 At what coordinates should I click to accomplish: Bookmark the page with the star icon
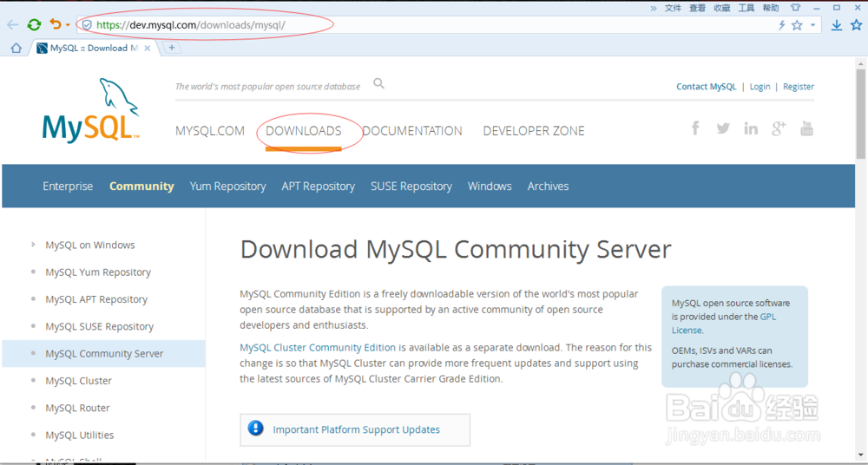pos(797,25)
